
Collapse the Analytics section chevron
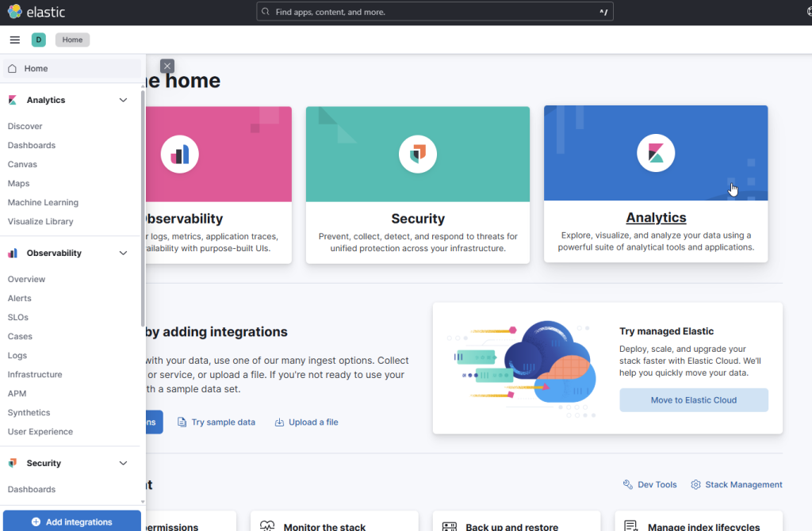[123, 100]
